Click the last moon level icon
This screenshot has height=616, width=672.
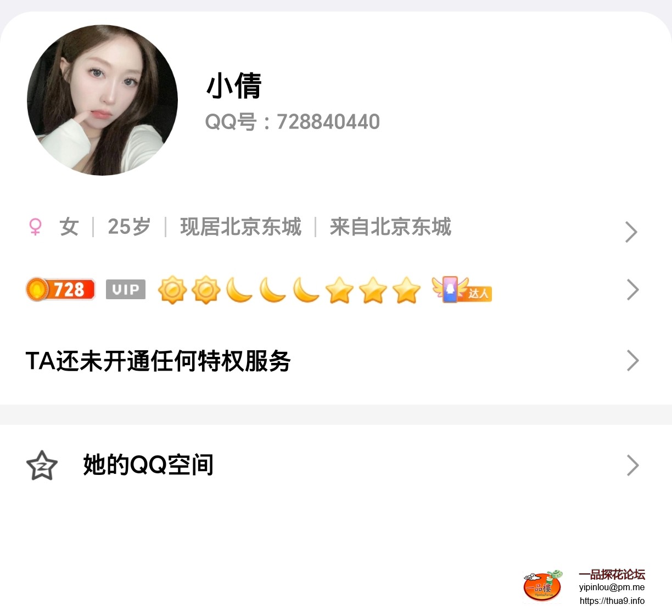[x=306, y=290]
